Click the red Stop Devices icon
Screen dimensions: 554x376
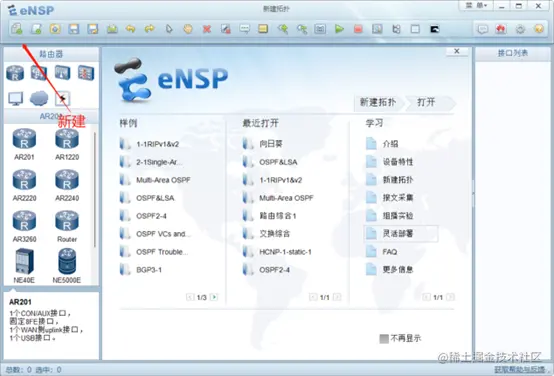(358, 29)
